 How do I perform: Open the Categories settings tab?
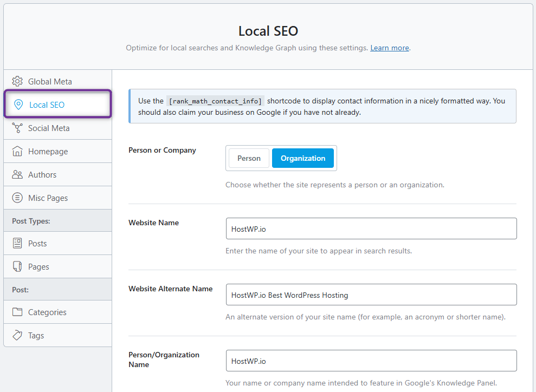58,312
